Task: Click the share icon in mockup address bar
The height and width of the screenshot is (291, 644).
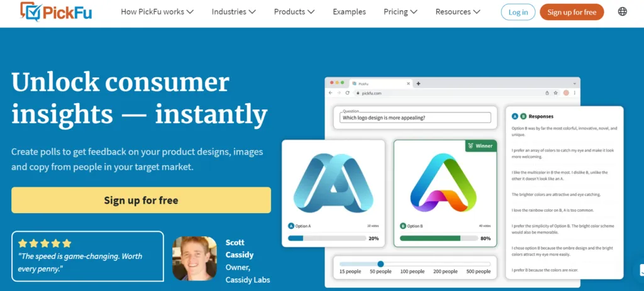Action: [x=547, y=93]
